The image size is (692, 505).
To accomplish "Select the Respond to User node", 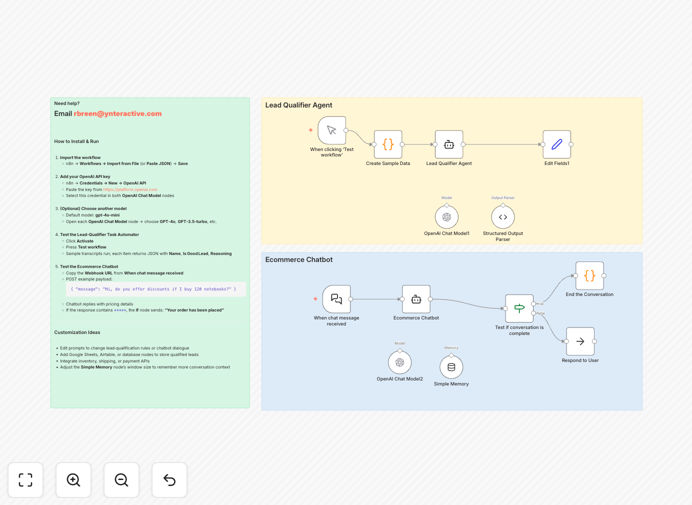I will [580, 341].
